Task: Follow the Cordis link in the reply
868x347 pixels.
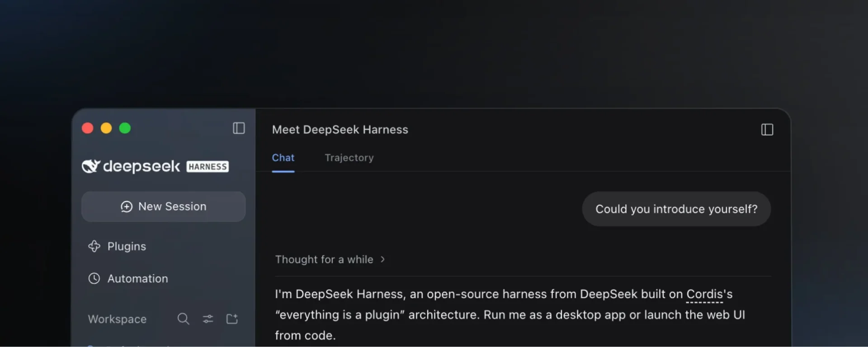Action: [x=705, y=294]
